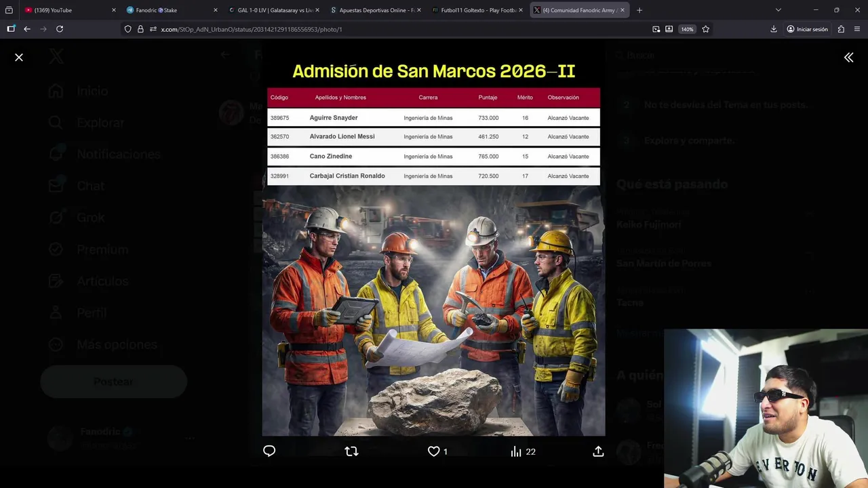Share the post with the upload icon
Screen dimensions: 868x488
point(598,451)
